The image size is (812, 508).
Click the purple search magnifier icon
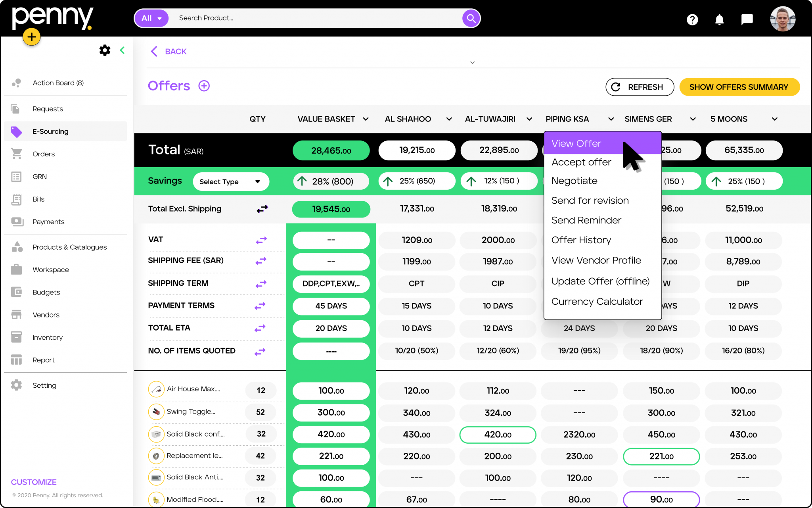click(x=471, y=18)
